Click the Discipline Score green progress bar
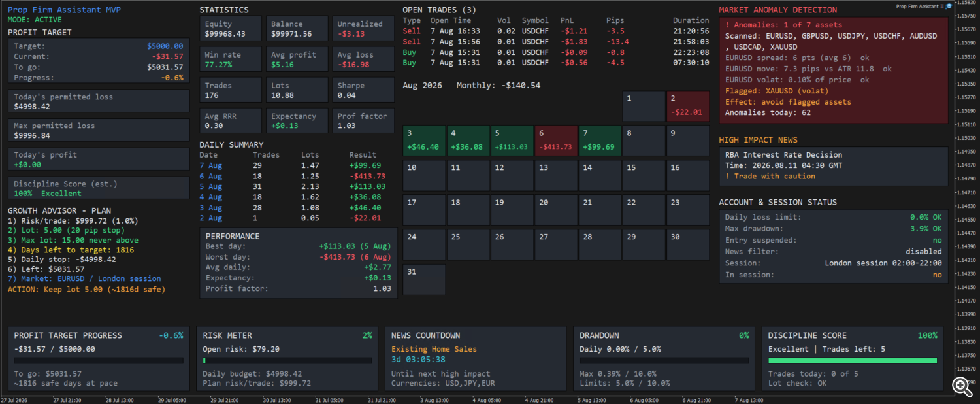This screenshot has height=404, width=980. pos(853,360)
